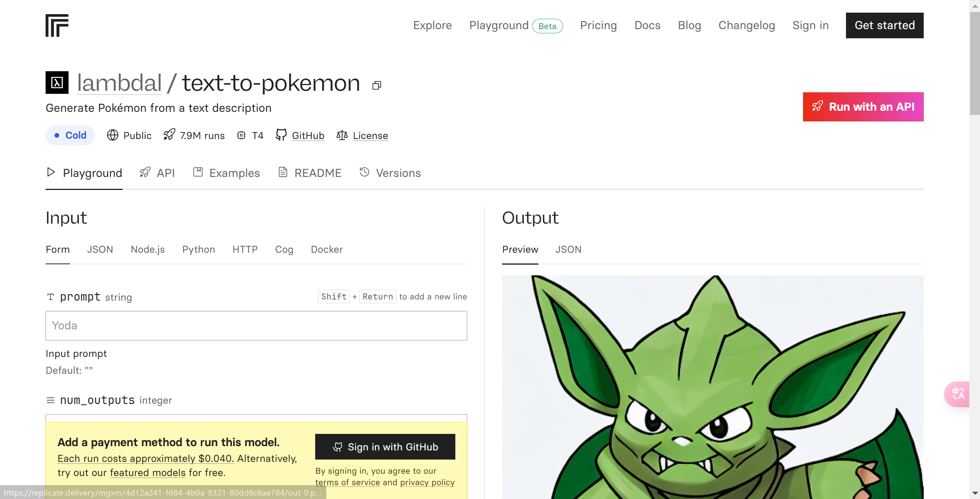Click the License scales icon

click(x=342, y=135)
